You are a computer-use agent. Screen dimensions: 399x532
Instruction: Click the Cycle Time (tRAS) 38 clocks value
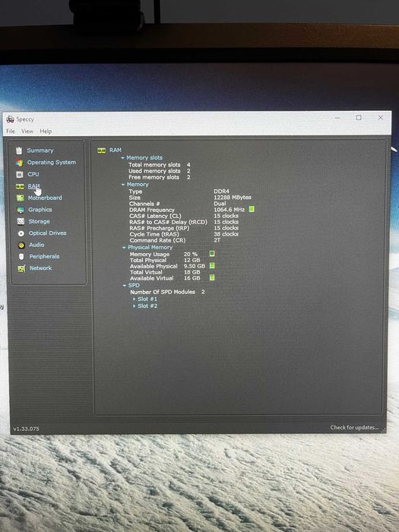[226, 234]
